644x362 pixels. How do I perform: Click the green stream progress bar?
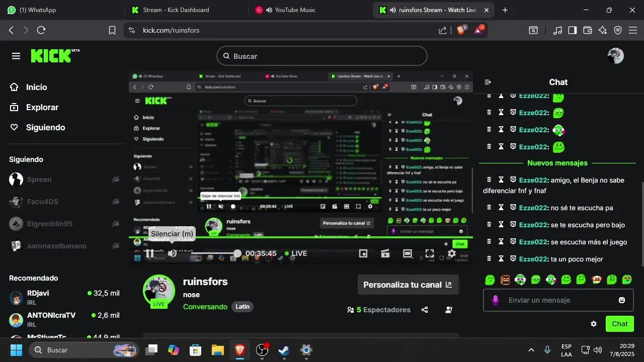point(301,237)
